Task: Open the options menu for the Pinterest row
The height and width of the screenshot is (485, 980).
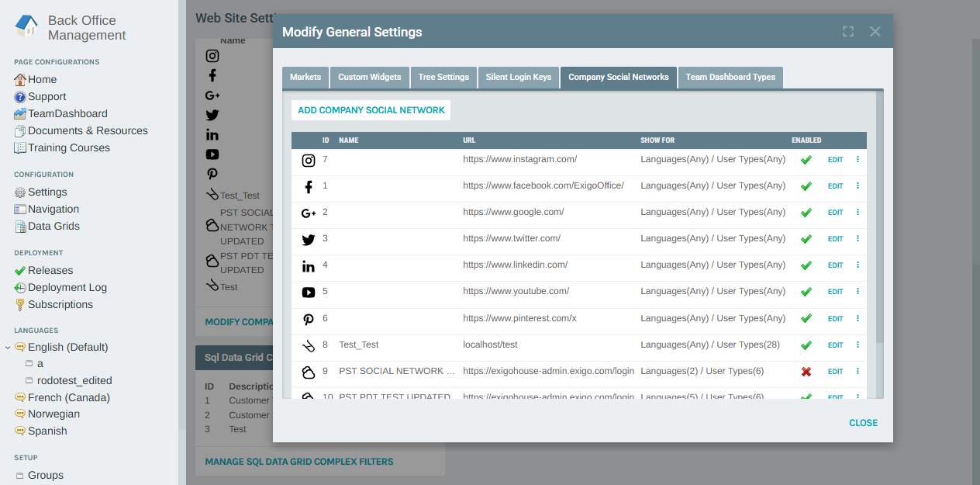Action: click(857, 318)
